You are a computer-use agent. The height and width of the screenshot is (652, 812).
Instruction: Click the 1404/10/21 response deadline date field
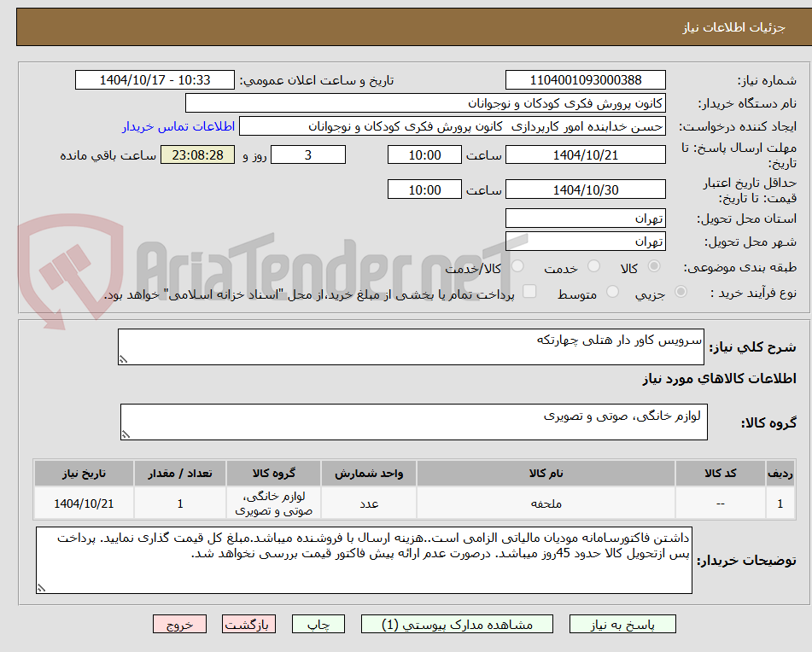[x=585, y=154]
